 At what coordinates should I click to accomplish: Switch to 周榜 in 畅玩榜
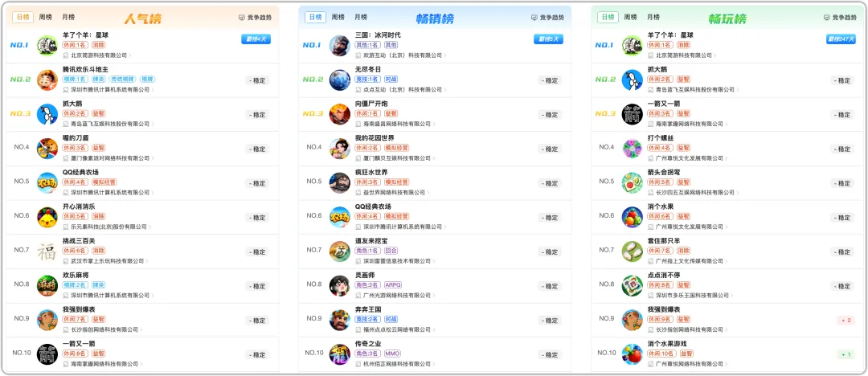(630, 17)
